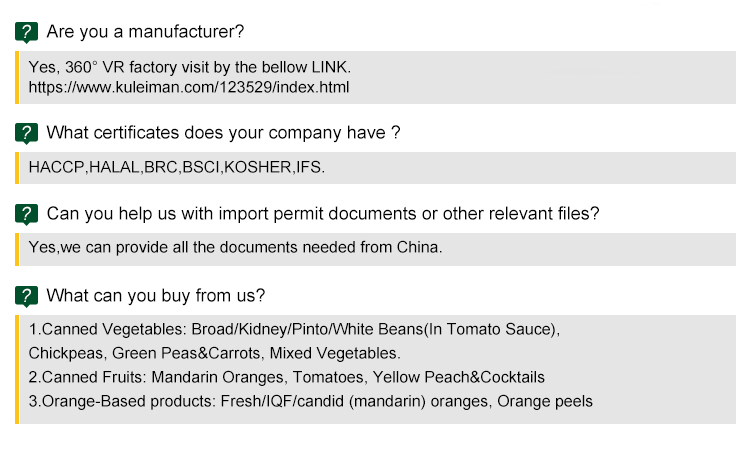Click question mark icon beside manufacturer question

tap(27, 32)
